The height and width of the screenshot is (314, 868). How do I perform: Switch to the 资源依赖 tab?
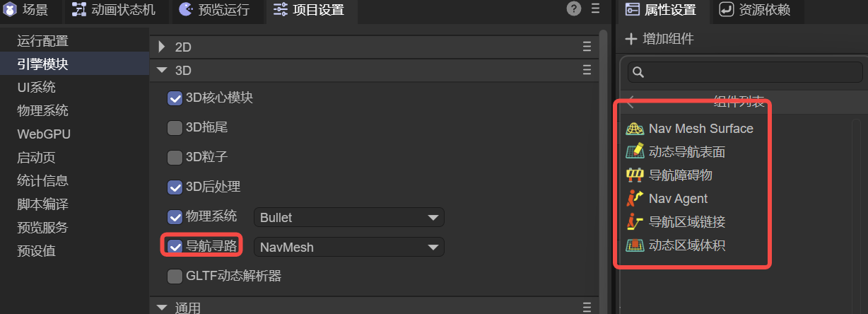754,10
